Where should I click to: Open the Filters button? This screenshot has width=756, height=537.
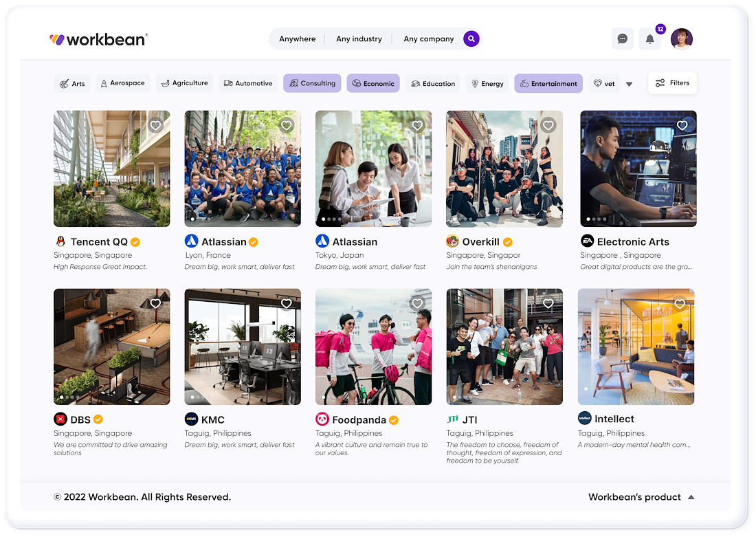click(x=673, y=83)
